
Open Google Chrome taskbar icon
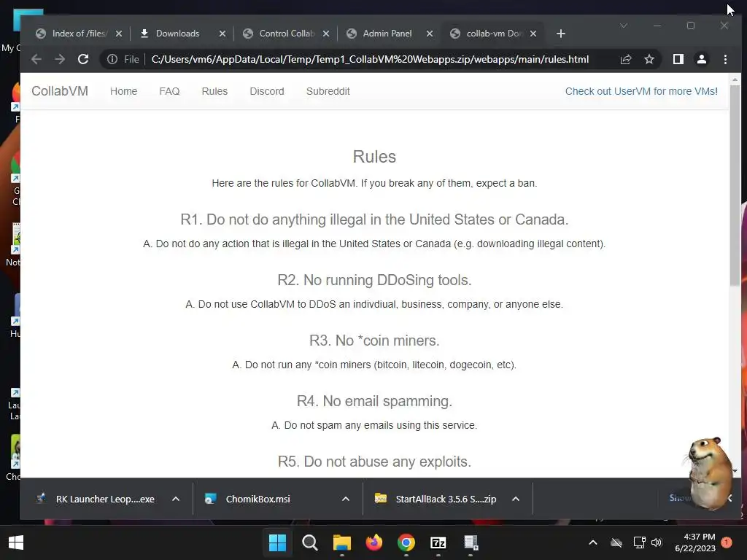[x=406, y=542]
